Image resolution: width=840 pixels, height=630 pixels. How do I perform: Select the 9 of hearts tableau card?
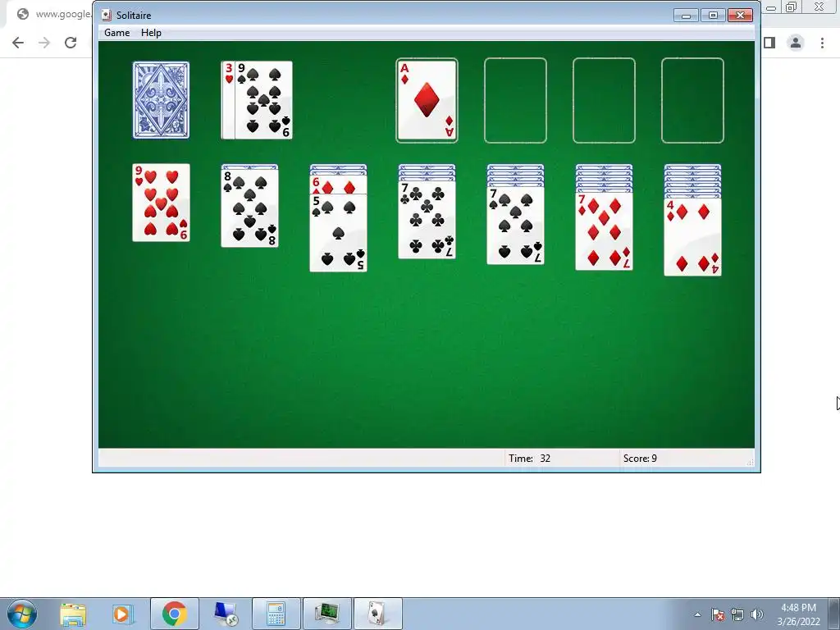point(161,203)
